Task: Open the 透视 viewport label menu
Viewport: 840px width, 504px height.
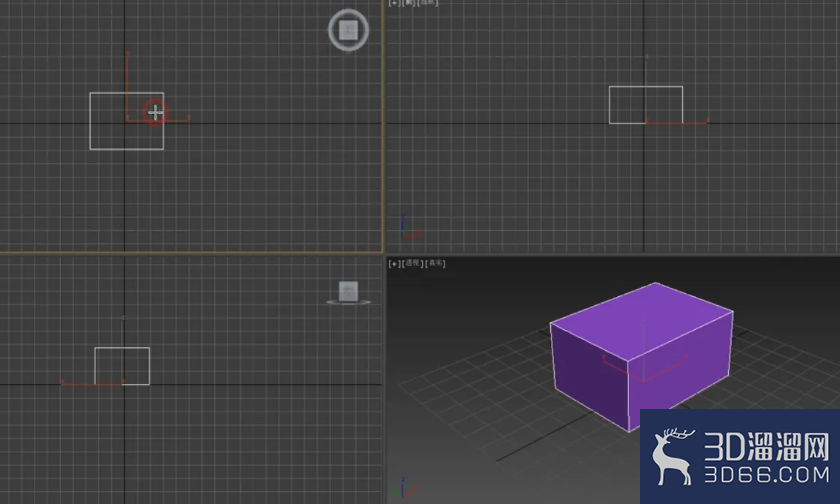Action: click(x=412, y=264)
